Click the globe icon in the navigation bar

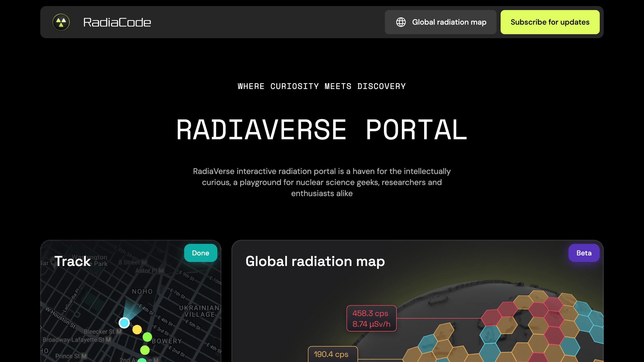click(x=401, y=22)
